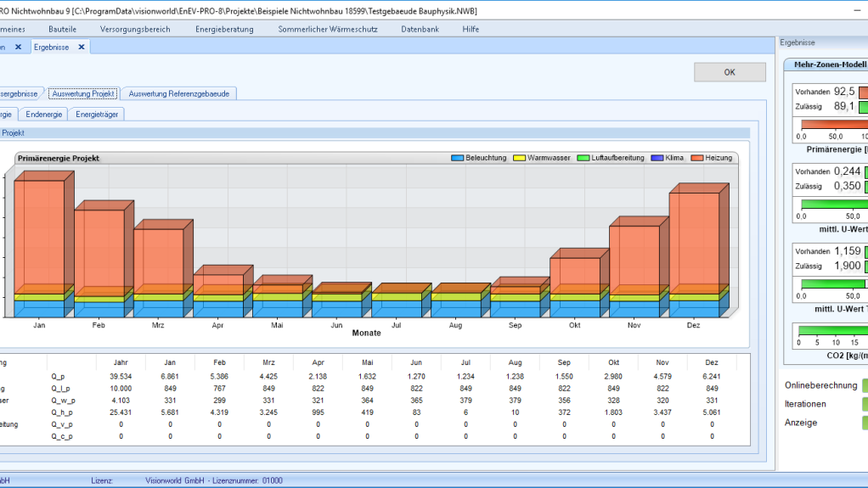
Task: Toggle the Iterationen green indicator
Action: [x=865, y=405]
